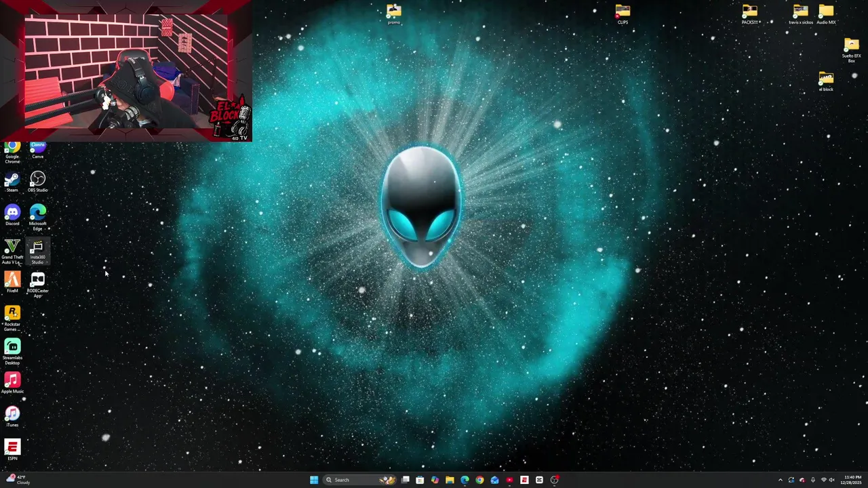
Task: Select the OBS Studio desktop icon
Action: tap(37, 182)
